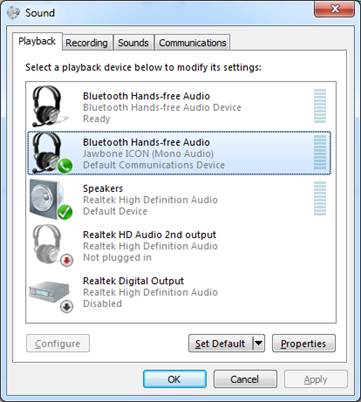Click the 'Default Device' status text

[115, 211]
